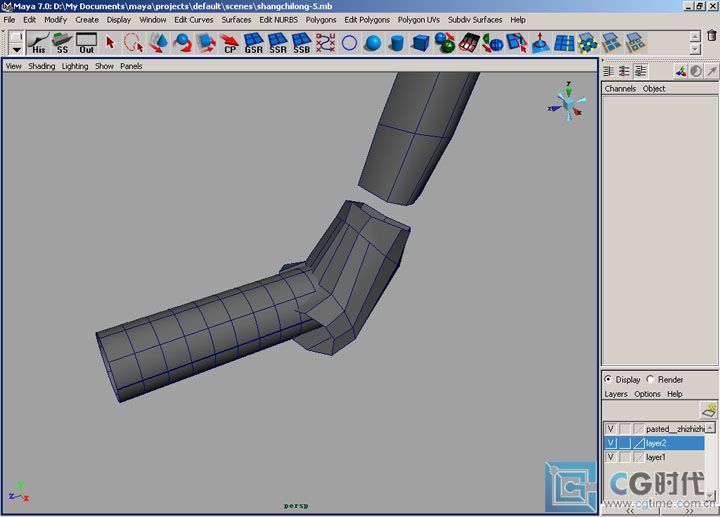Click the SSB shelf icon
The image size is (720, 517).
(301, 43)
